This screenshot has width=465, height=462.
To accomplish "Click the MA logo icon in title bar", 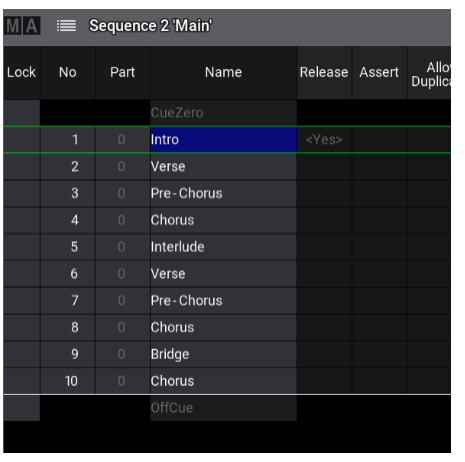I will click(22, 26).
